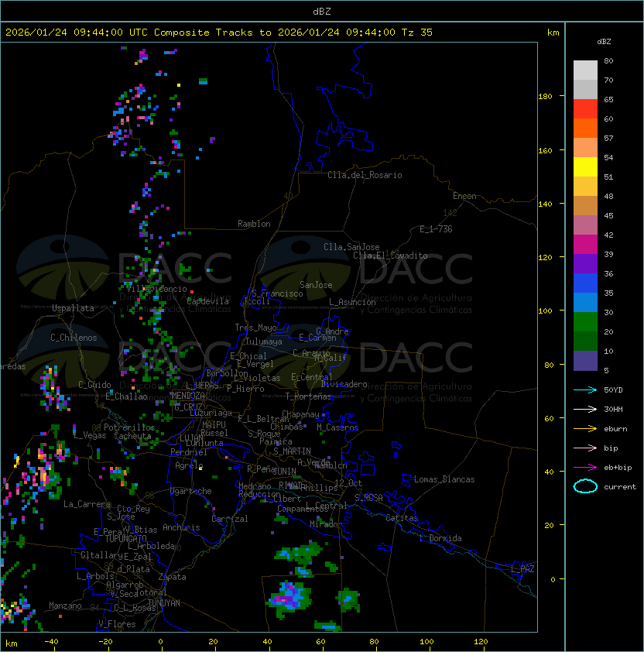
Task: Click the cyan ellipse for current
Action: pyautogui.click(x=585, y=486)
